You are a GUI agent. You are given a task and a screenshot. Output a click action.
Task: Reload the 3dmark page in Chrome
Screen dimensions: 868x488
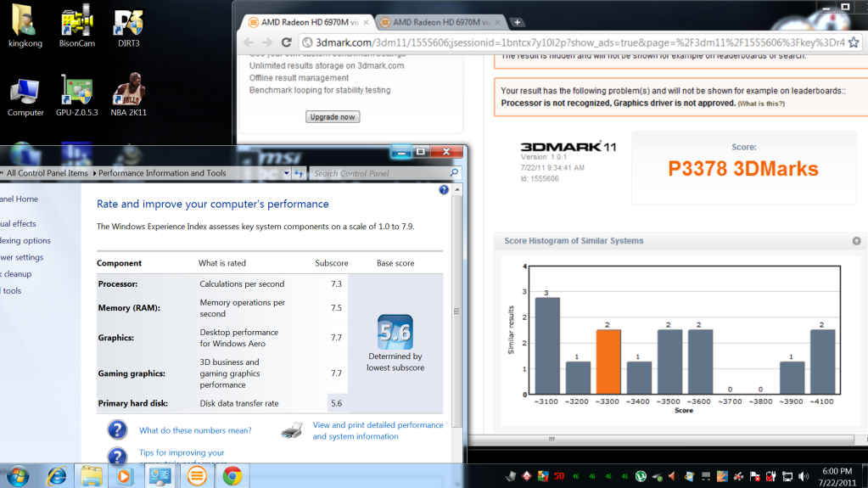tap(286, 42)
